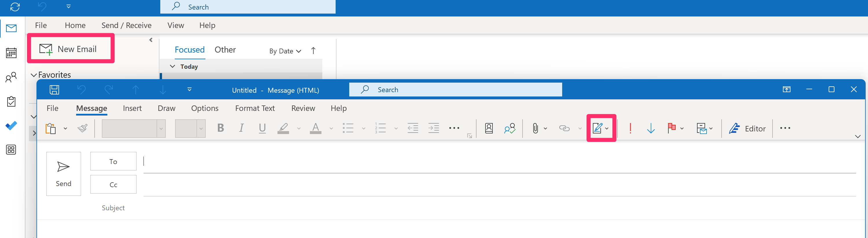Image resolution: width=868 pixels, height=238 pixels.
Task: Click the Attach File paperclip icon
Action: [x=536, y=129]
